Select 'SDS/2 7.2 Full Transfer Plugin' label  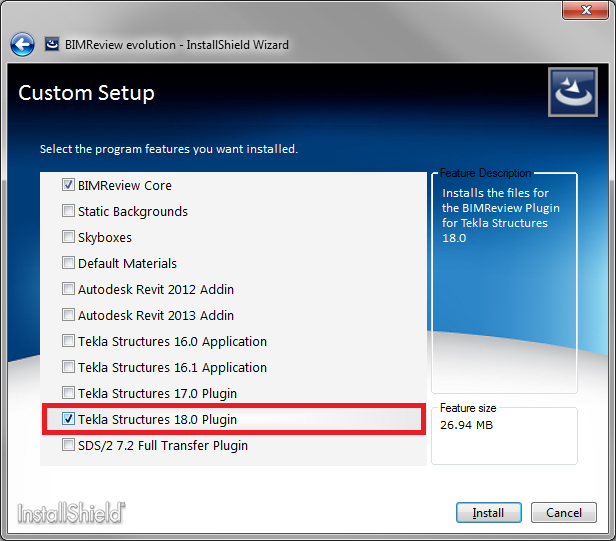pyautogui.click(x=163, y=446)
